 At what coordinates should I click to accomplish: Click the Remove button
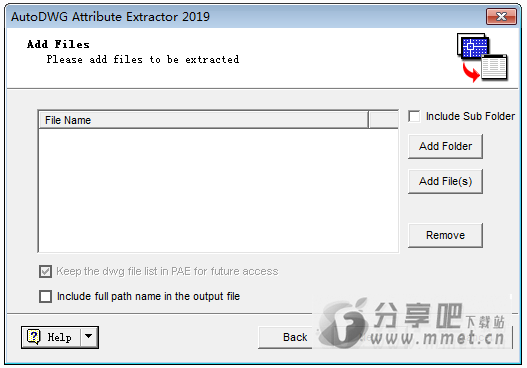(445, 235)
